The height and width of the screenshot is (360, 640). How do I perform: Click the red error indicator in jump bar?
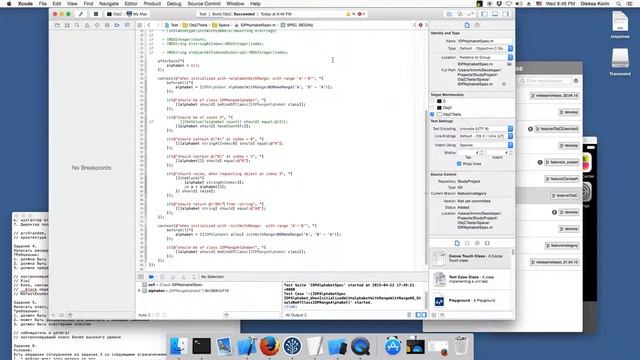click(420, 25)
